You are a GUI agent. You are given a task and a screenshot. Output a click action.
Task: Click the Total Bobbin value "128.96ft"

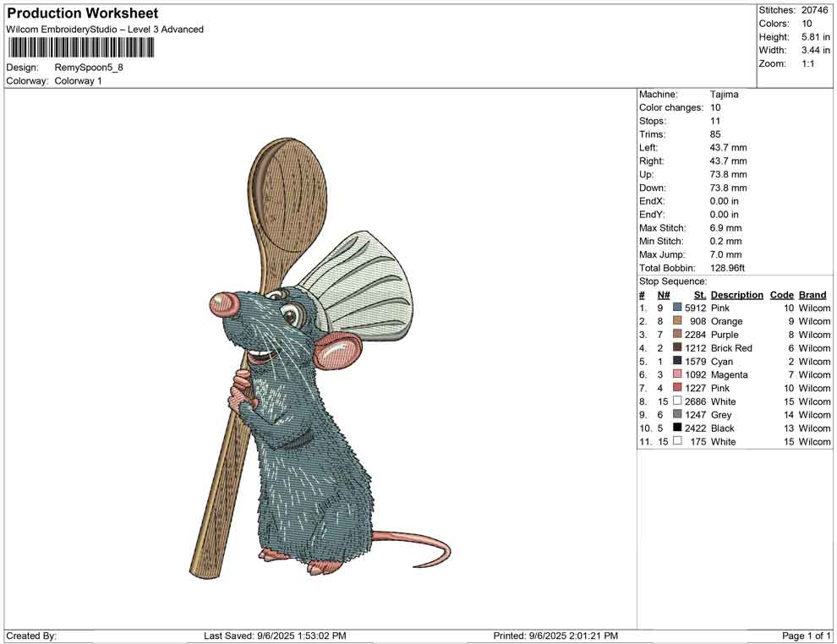click(728, 268)
